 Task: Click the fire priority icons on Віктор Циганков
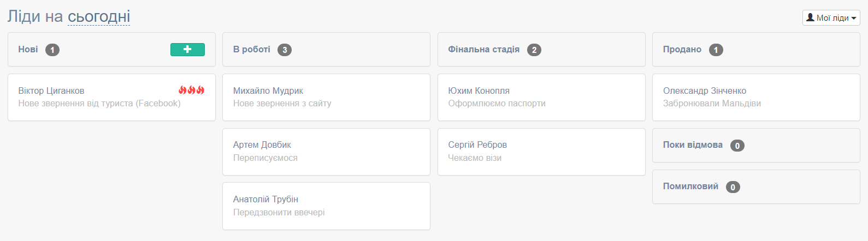191,90
